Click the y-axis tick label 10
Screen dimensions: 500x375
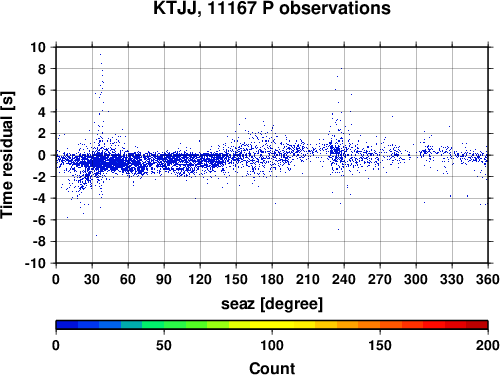pos(38,47)
